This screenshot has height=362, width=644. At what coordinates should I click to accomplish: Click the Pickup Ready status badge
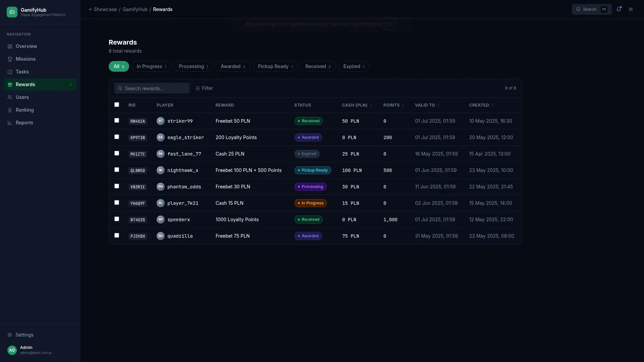[313, 170]
